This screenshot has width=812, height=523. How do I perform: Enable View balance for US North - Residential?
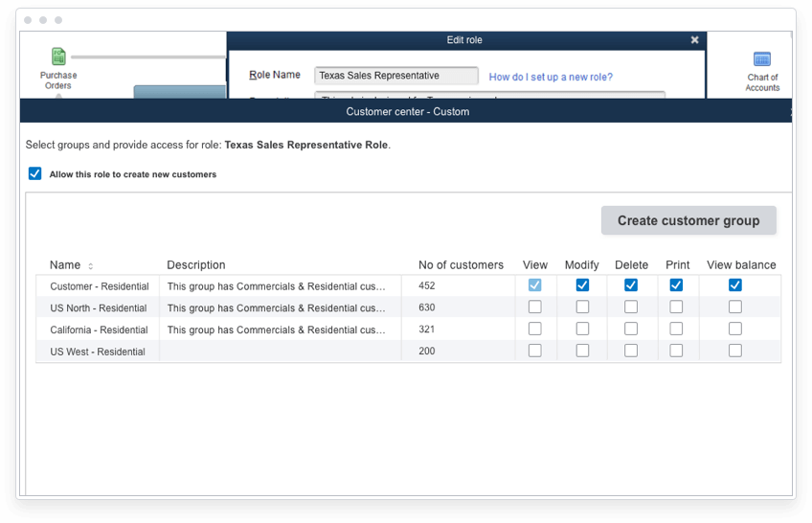(735, 307)
